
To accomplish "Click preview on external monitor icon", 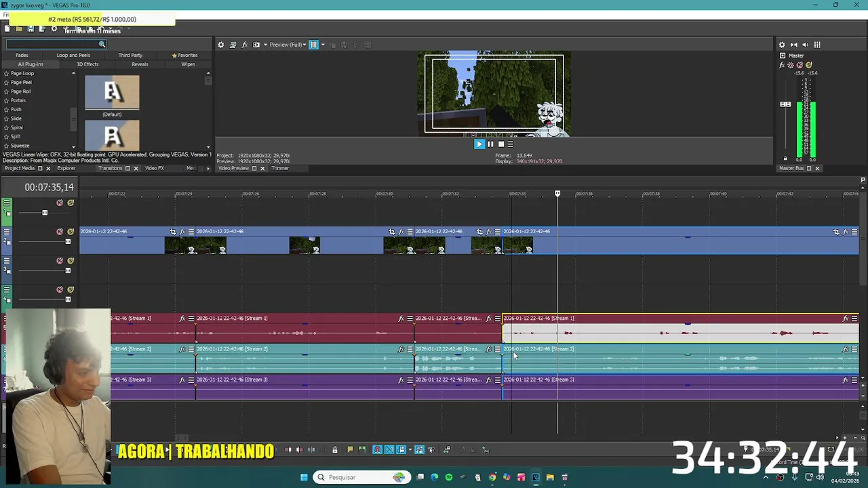I will (x=233, y=45).
